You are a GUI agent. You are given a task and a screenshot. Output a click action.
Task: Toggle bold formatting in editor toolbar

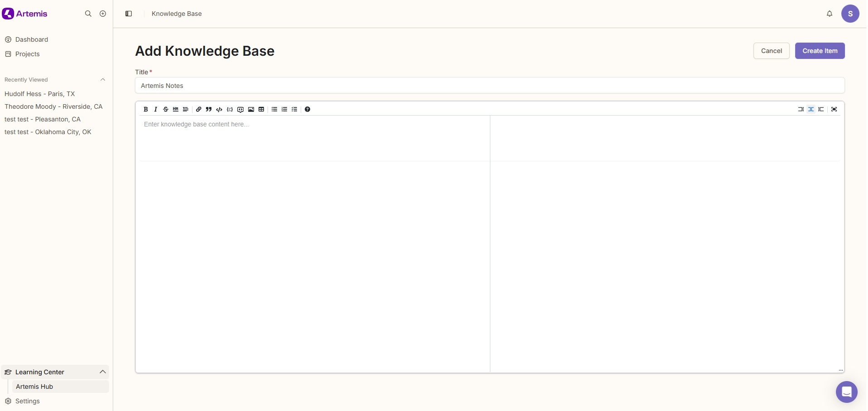click(x=146, y=109)
